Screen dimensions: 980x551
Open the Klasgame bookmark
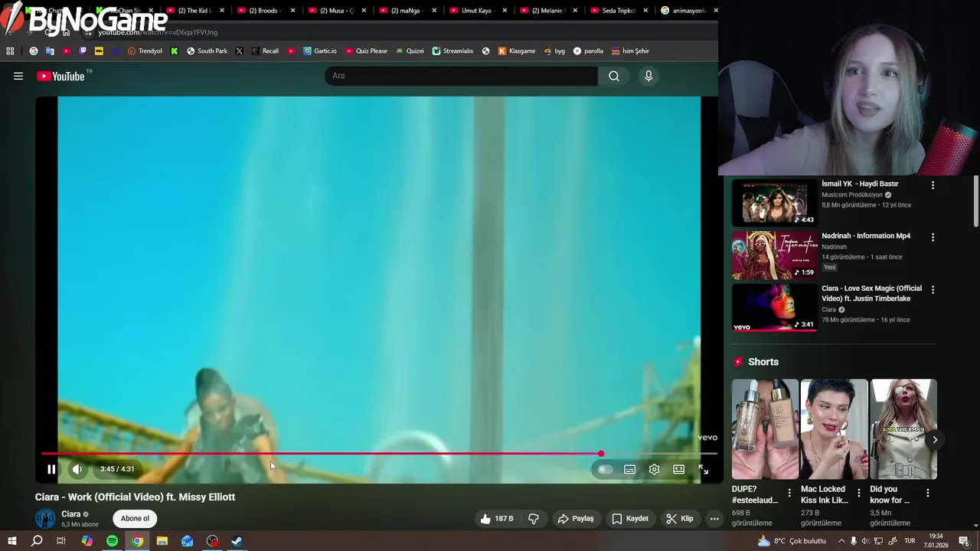pyautogui.click(x=517, y=51)
